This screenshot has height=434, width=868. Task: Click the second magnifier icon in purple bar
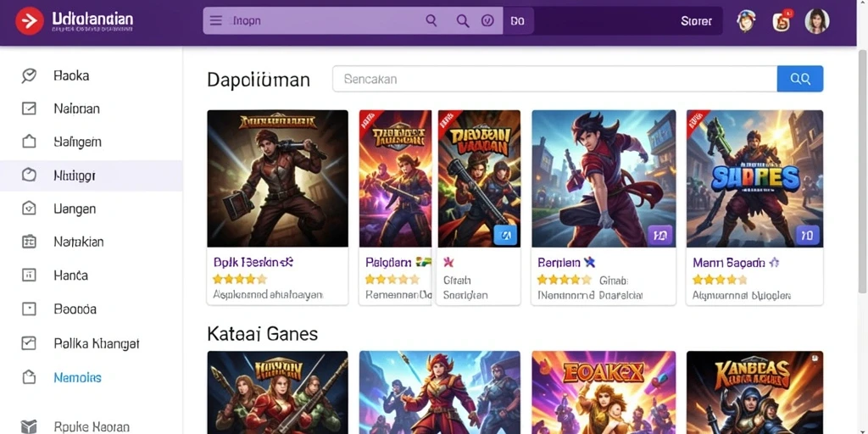(463, 21)
